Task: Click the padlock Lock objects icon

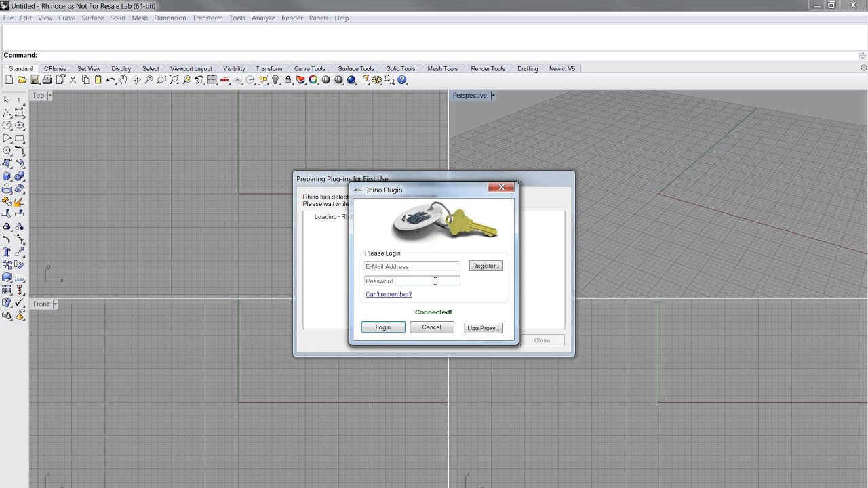Action: pos(288,80)
